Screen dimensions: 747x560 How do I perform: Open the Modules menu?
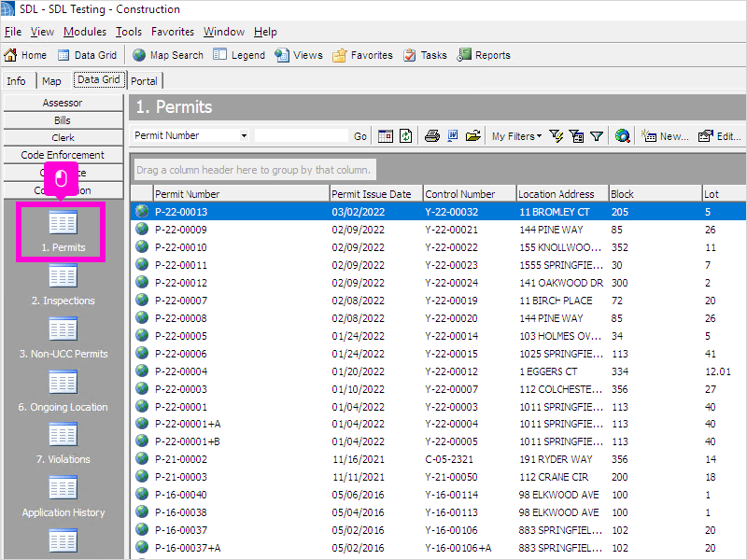coord(85,32)
